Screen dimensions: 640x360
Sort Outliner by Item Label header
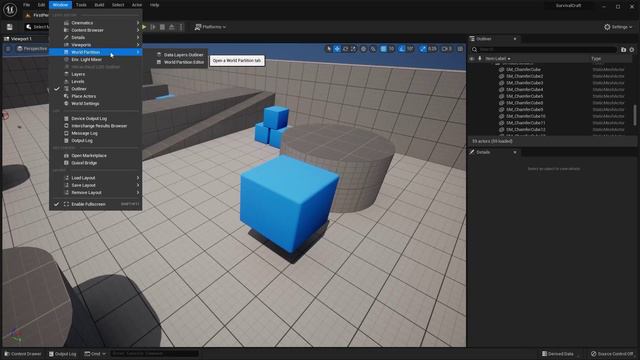pyautogui.click(x=497, y=59)
